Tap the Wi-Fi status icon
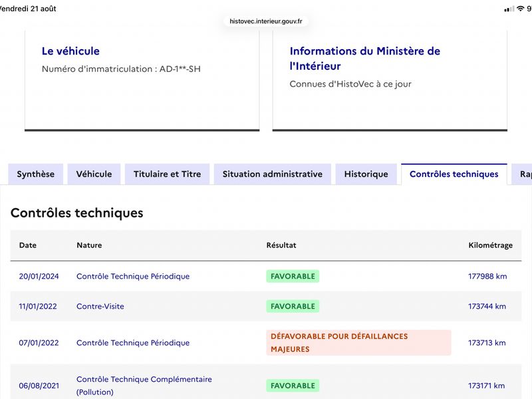The height and width of the screenshot is (399, 532). pyautogui.click(x=521, y=9)
